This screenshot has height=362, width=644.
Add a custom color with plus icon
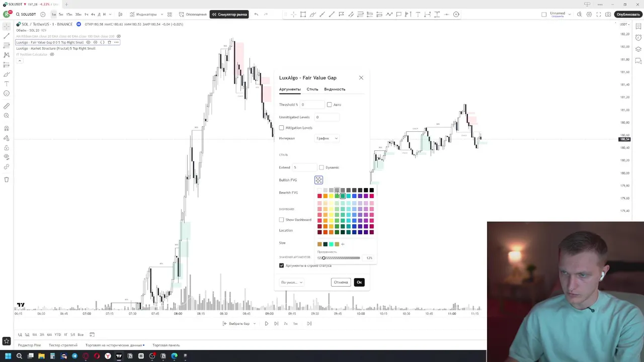(343, 244)
